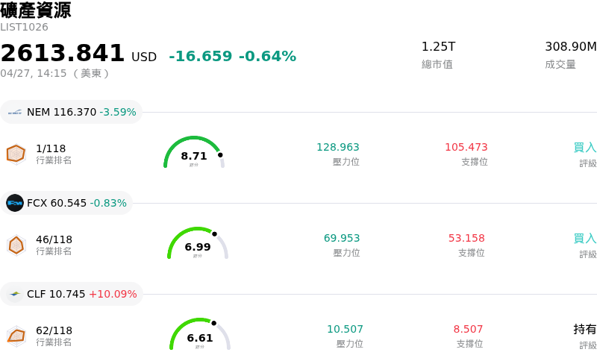Image resolution: width=597 pixels, height=364 pixels.
Task: Click the 1.25T total market cap value
Action: click(438, 46)
